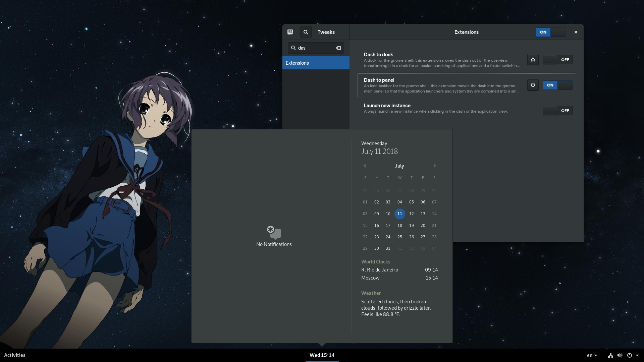Viewport: 644px width, 362px height.
Task: Enable Launch new instance extension
Action: pyautogui.click(x=557, y=111)
